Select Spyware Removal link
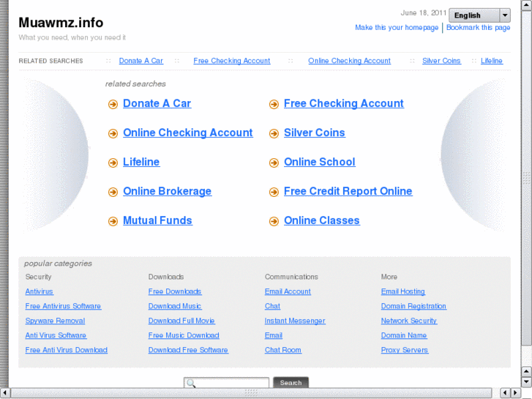Viewport: 532px width, 399px height. point(55,321)
